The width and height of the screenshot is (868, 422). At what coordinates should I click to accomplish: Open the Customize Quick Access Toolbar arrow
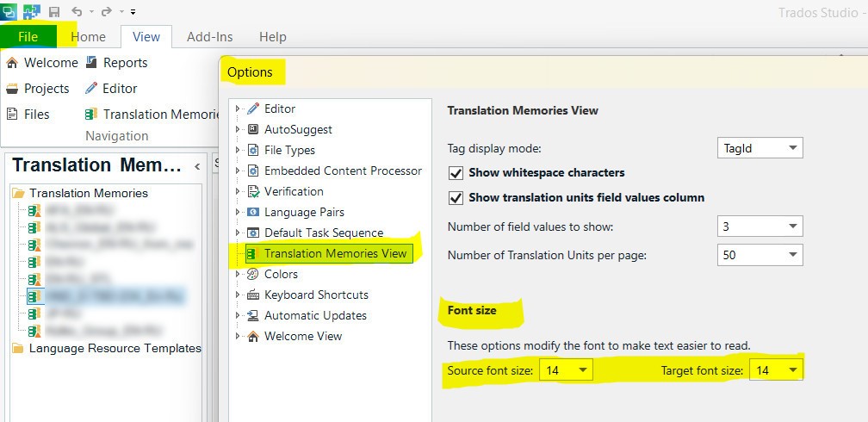[x=133, y=12]
